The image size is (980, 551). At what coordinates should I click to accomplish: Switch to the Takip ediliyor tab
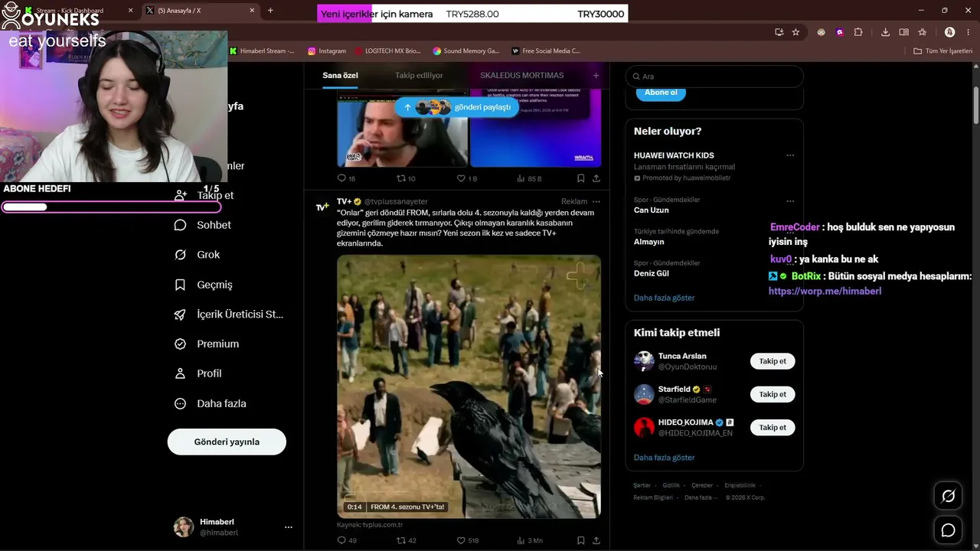coord(419,76)
